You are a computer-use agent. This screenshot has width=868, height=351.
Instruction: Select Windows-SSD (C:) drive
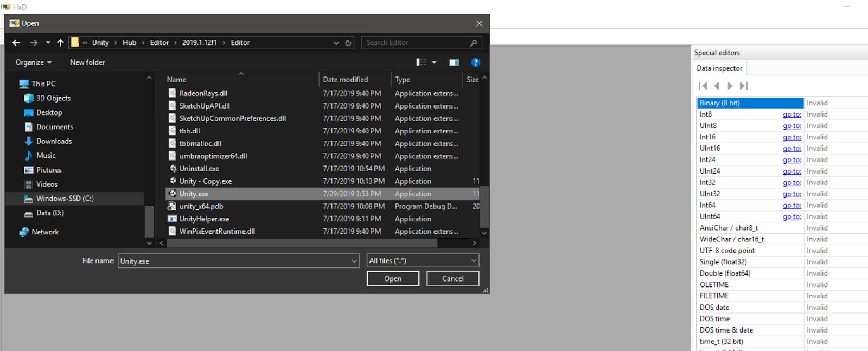(x=65, y=199)
